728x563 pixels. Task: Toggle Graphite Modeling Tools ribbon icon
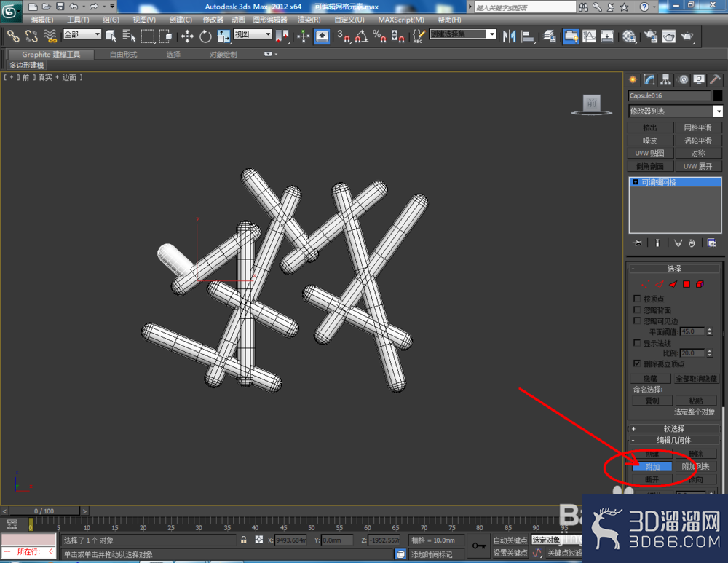[x=571, y=36]
